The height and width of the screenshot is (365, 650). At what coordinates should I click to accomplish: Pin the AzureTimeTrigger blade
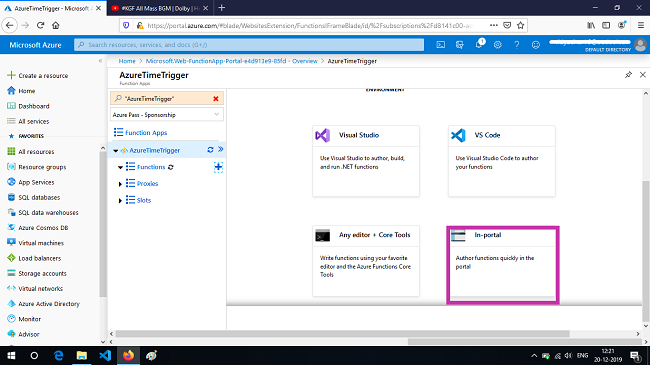pos(628,75)
